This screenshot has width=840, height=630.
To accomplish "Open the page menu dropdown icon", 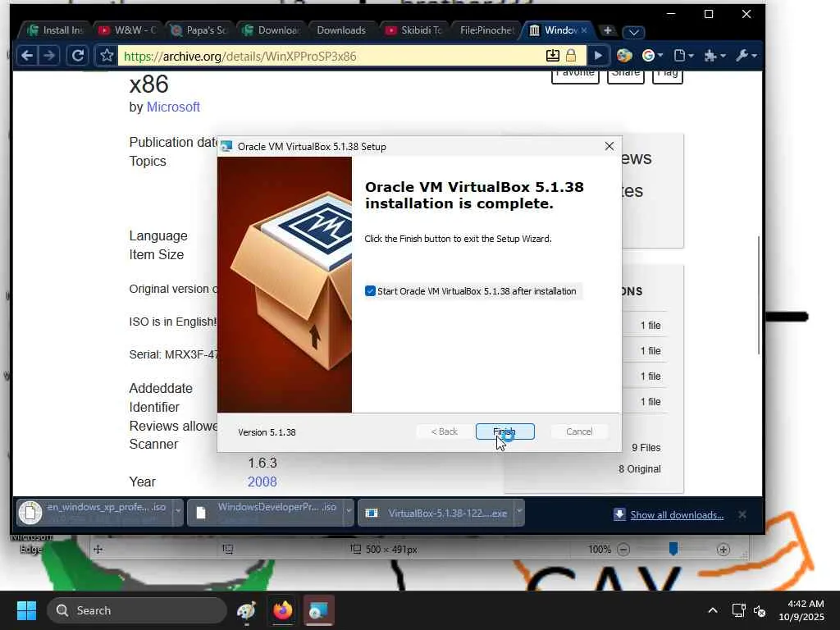I will pyautogui.click(x=683, y=55).
